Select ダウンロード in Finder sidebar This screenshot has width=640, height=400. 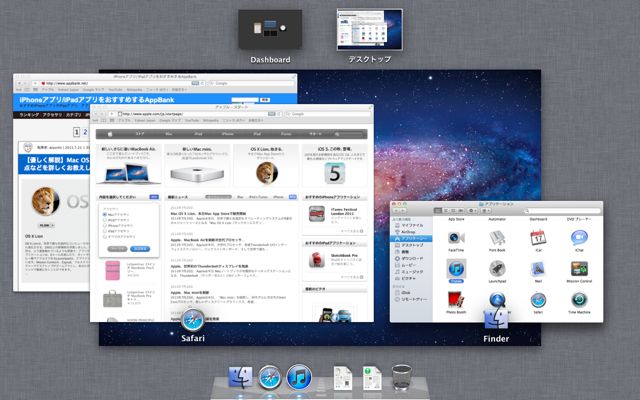[411, 258]
